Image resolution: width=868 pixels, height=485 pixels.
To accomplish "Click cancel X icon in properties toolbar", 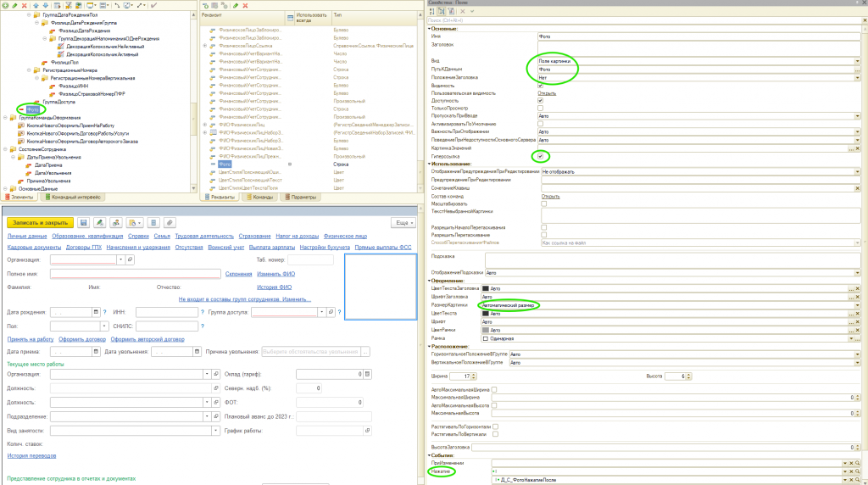I will coord(463,11).
